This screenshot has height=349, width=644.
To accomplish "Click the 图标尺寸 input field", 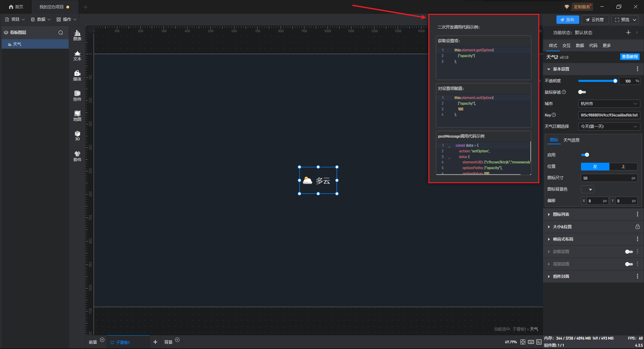I will click(606, 178).
